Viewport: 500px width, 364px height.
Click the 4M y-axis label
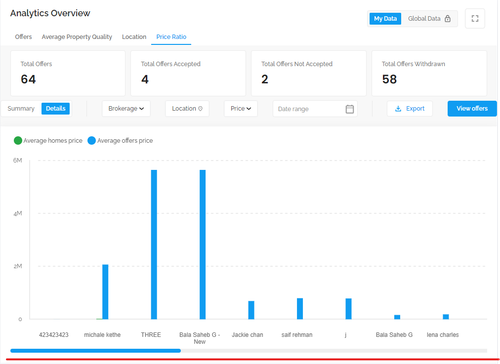coord(18,213)
